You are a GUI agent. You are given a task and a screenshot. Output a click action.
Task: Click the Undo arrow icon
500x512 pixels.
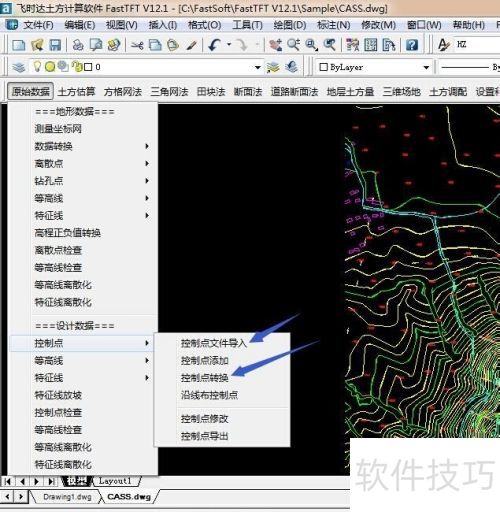click(214, 45)
